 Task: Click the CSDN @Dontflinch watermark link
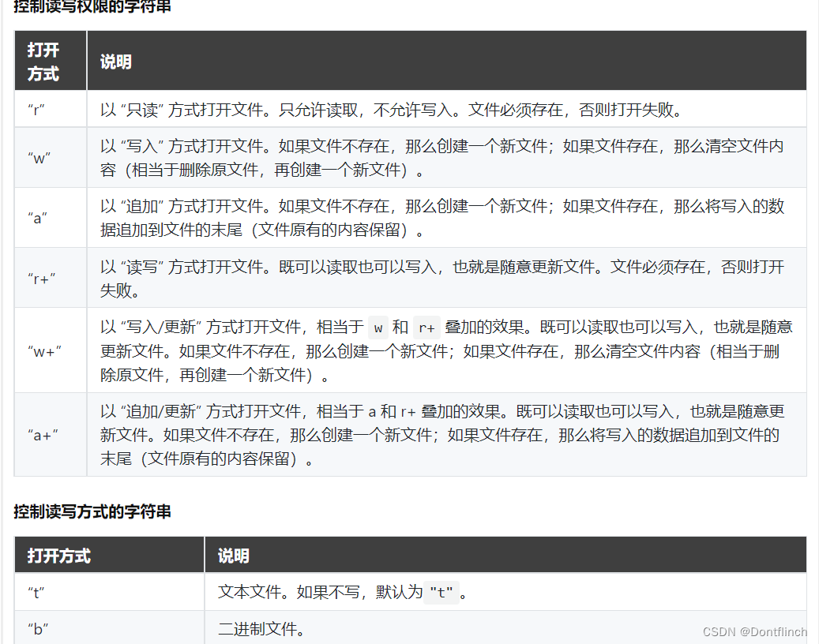[754, 631]
